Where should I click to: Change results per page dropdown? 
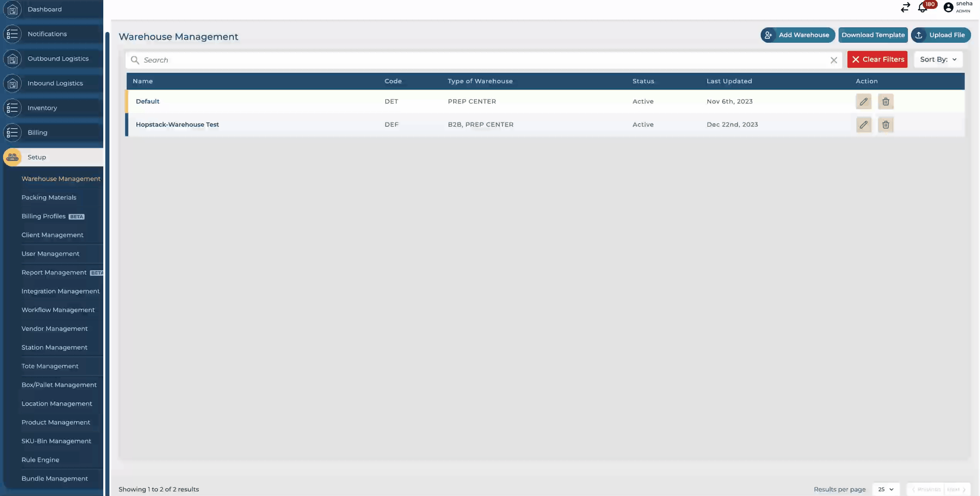tap(885, 489)
